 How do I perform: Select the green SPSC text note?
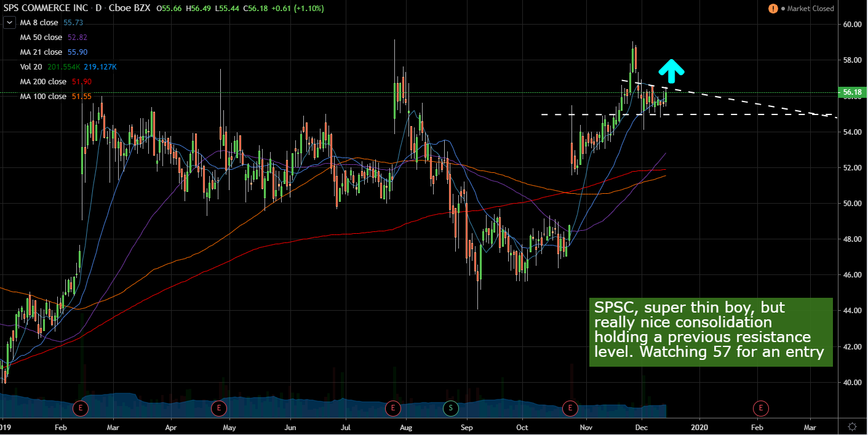[711, 332]
